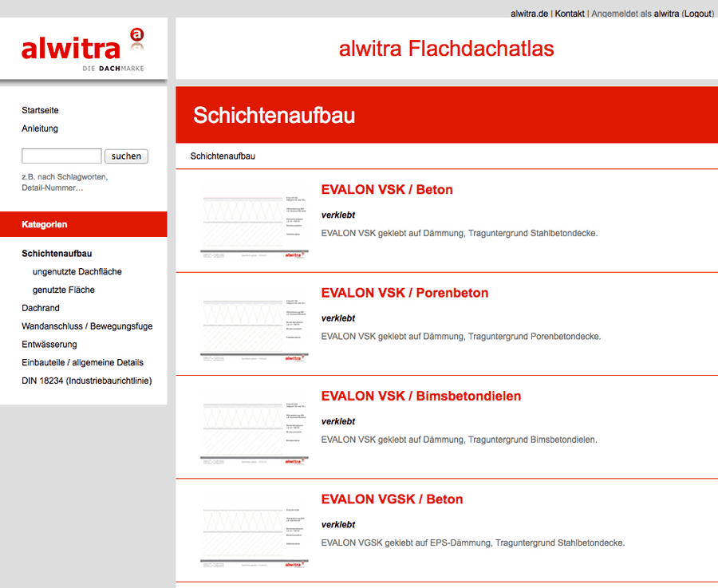Open EVALON VSK / Porenbeton thumbnail drawing
Image resolution: width=718 pixels, height=588 pixels.
(x=254, y=325)
